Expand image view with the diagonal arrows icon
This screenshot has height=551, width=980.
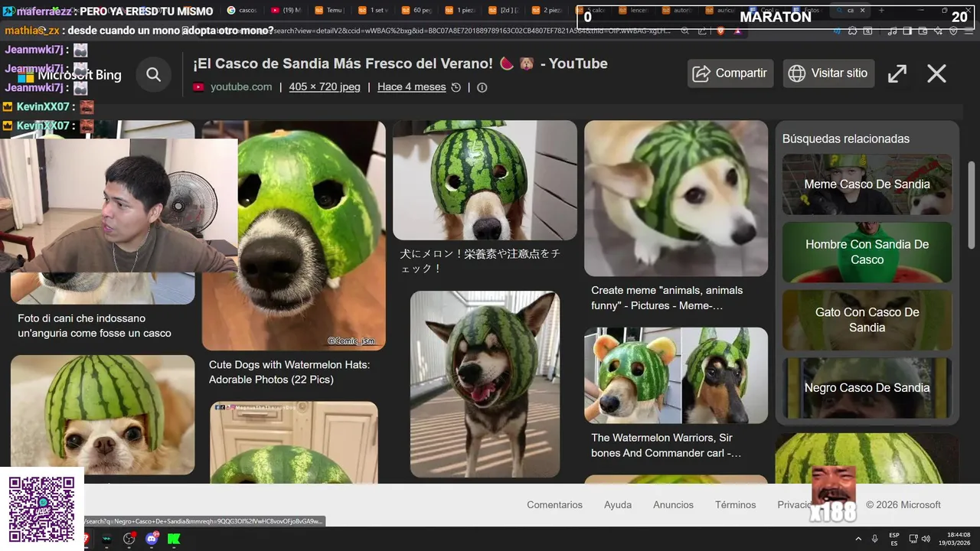(x=897, y=73)
